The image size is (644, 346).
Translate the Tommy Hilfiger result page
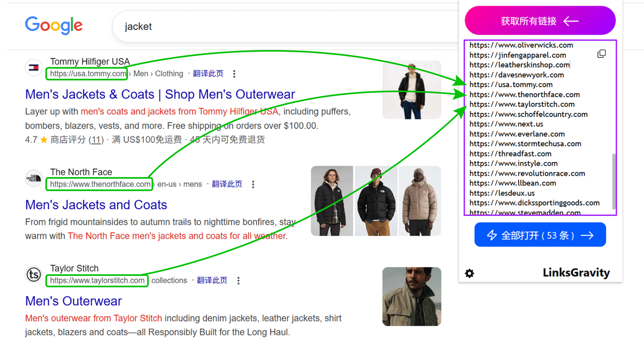[x=208, y=74]
